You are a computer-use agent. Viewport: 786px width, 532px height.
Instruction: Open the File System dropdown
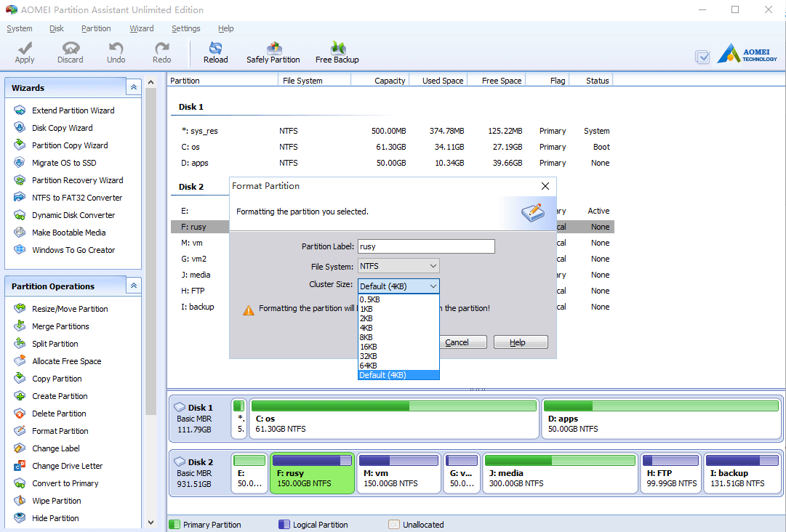[398, 266]
